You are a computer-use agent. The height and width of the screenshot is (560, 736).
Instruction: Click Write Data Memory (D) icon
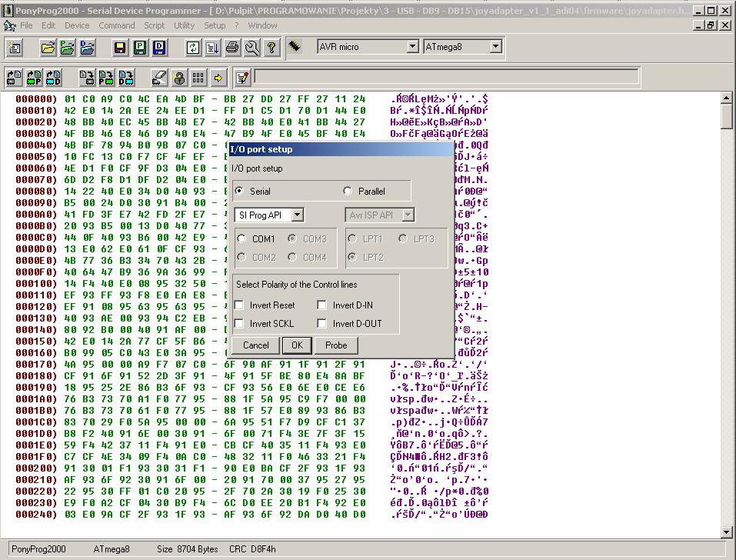126,78
